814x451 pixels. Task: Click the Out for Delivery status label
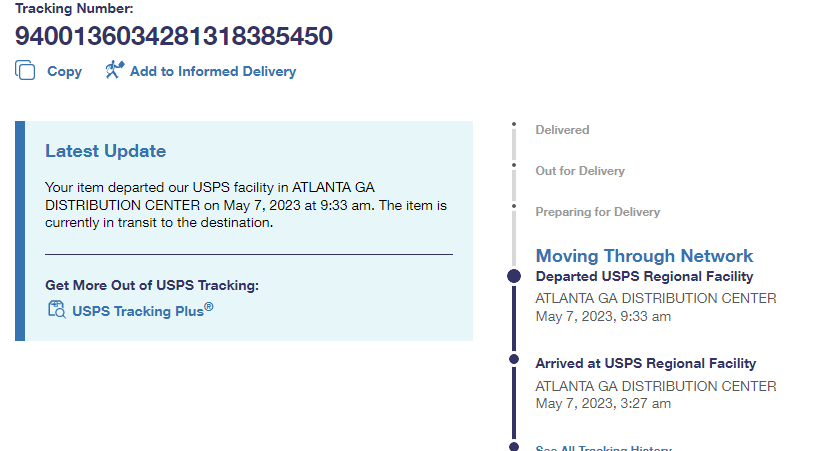pyautogui.click(x=580, y=171)
